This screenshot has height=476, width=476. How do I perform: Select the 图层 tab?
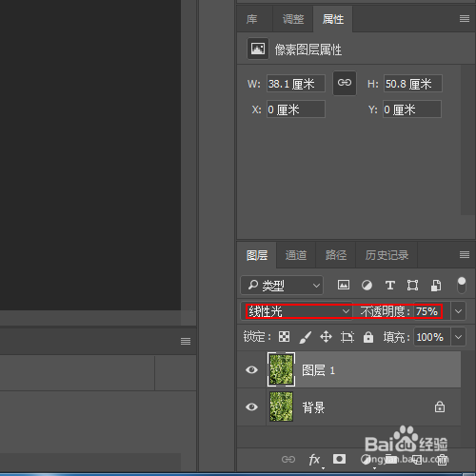257,255
